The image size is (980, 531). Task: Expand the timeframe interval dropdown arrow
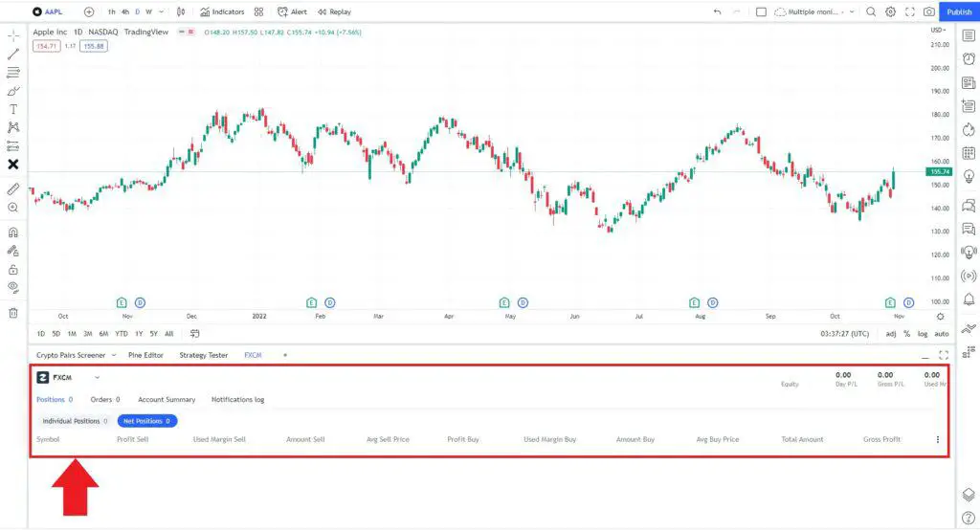(162, 11)
